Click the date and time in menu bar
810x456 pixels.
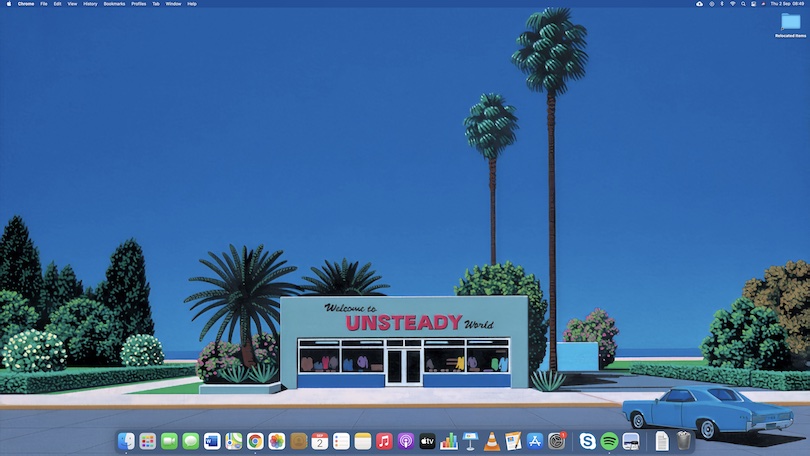[787, 4]
